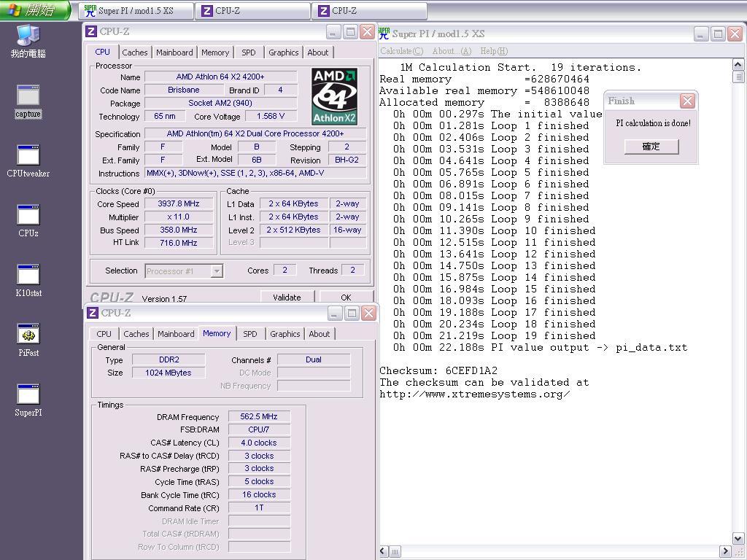Open Caches tab in top CPU-Z window
Image resolution: width=747 pixels, height=560 pixels.
click(135, 52)
